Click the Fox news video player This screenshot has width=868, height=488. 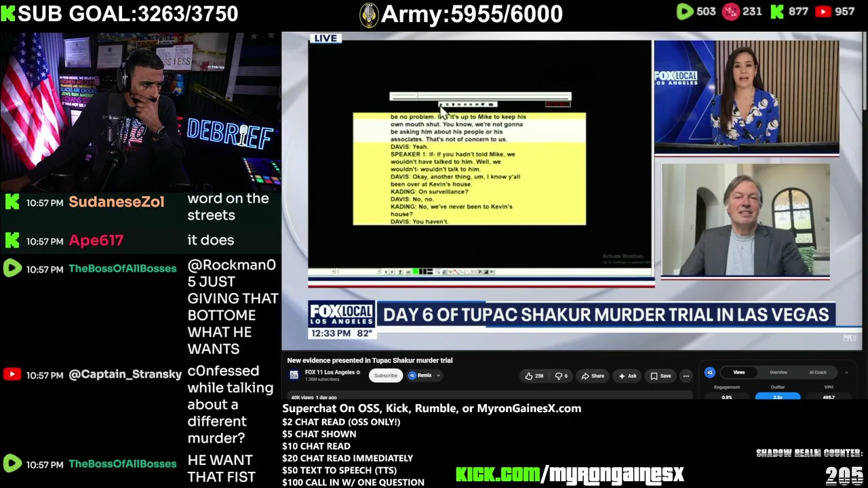572,192
